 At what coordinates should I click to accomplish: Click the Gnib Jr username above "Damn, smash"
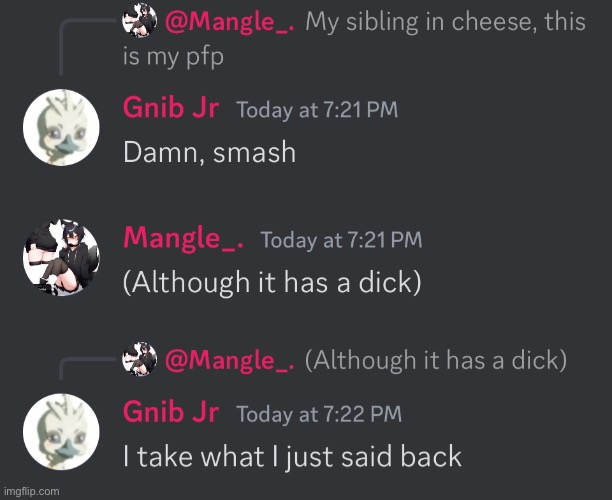(171, 107)
